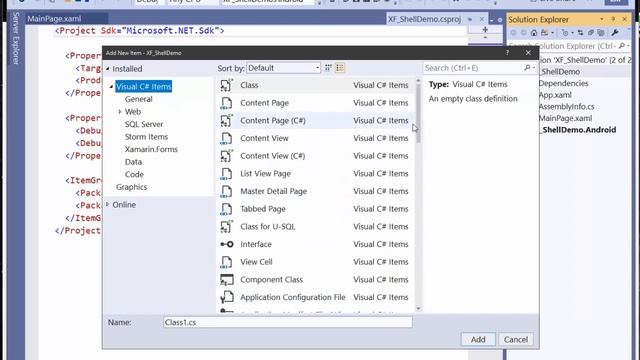Collapse the Visual C# Items node

pos(111,87)
